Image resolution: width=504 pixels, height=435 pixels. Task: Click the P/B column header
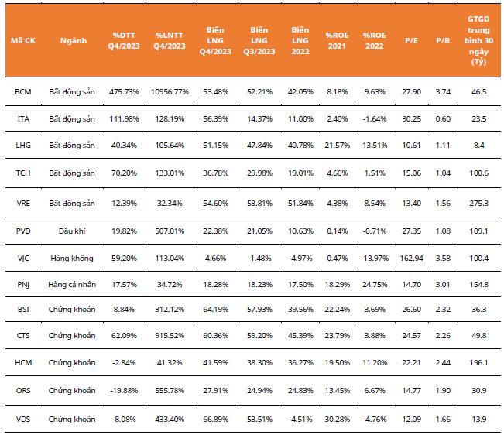coord(444,40)
